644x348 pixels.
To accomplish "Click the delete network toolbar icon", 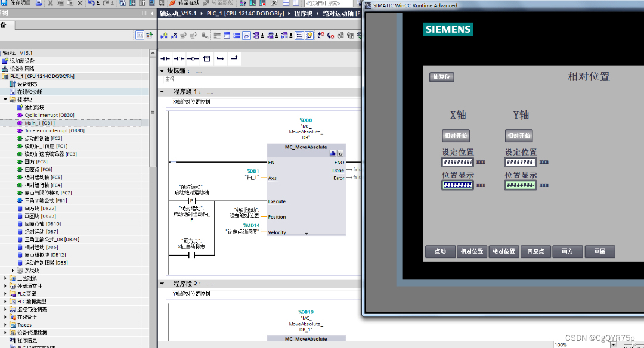I will click(x=174, y=36).
